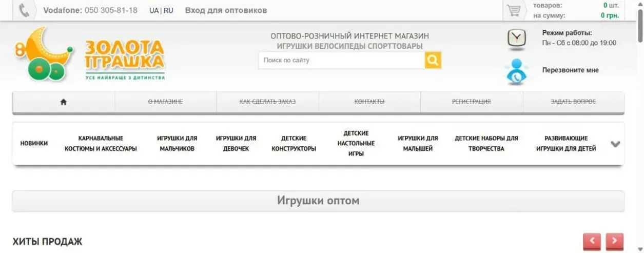Click the clock working hours icon
644x253 pixels.
coord(517,39)
